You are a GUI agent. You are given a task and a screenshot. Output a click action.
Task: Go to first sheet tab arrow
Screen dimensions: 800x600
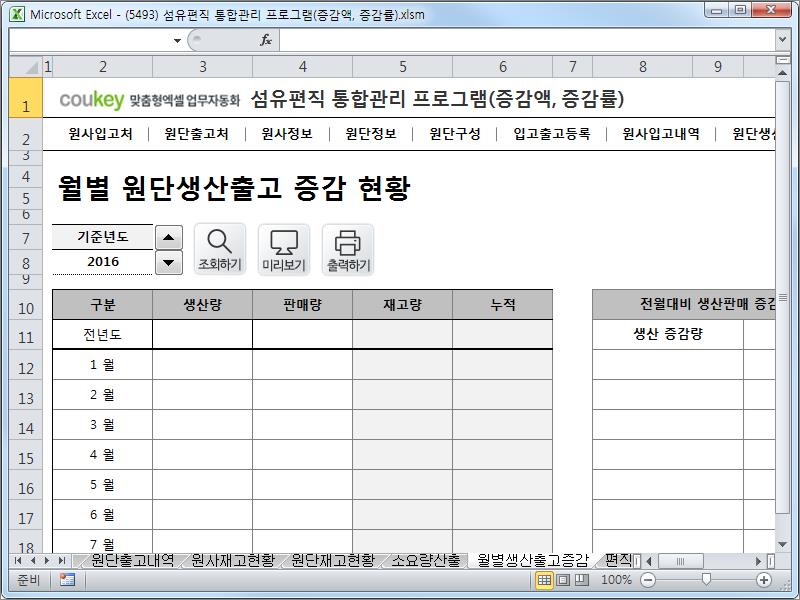coord(19,561)
